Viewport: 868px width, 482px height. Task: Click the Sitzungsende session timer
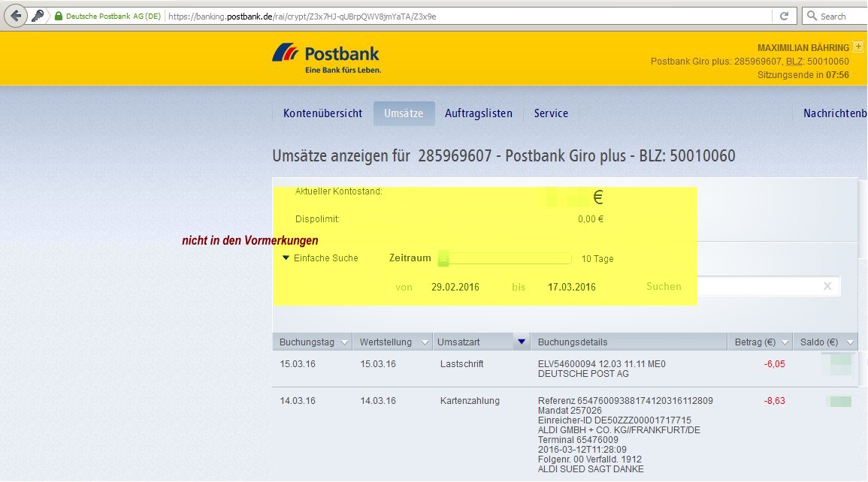[x=803, y=75]
